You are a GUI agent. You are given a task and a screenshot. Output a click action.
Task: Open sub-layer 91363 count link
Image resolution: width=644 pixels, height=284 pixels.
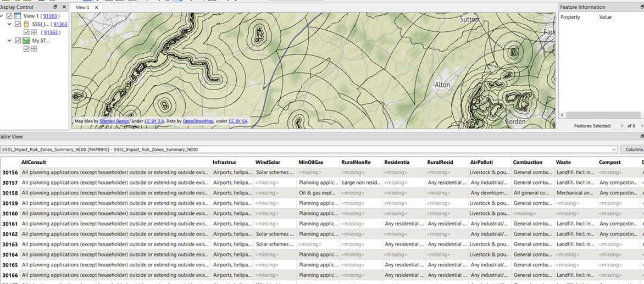pyautogui.click(x=51, y=32)
